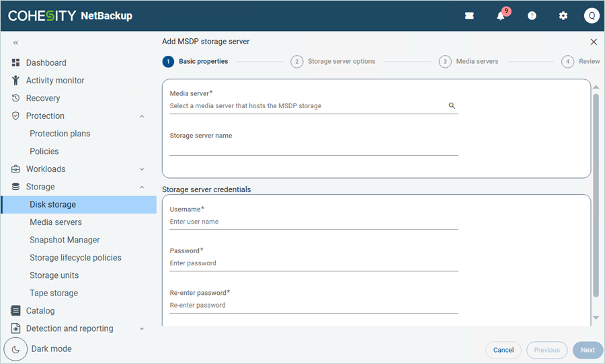605x364 pixels.
Task: Expand the Workloads section
Action: click(142, 169)
